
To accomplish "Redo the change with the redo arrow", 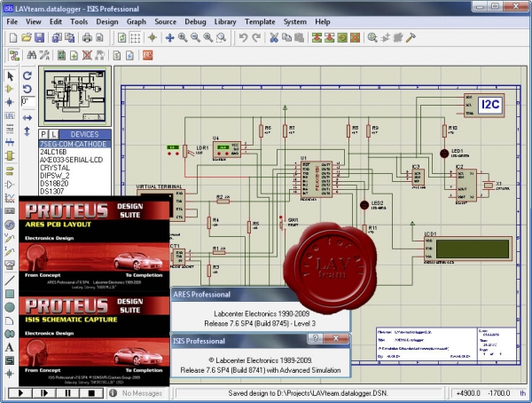I will [256, 37].
